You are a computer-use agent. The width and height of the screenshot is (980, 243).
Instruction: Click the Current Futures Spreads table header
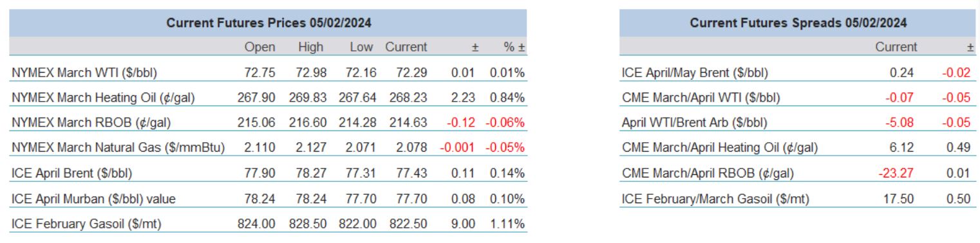tap(798, 22)
